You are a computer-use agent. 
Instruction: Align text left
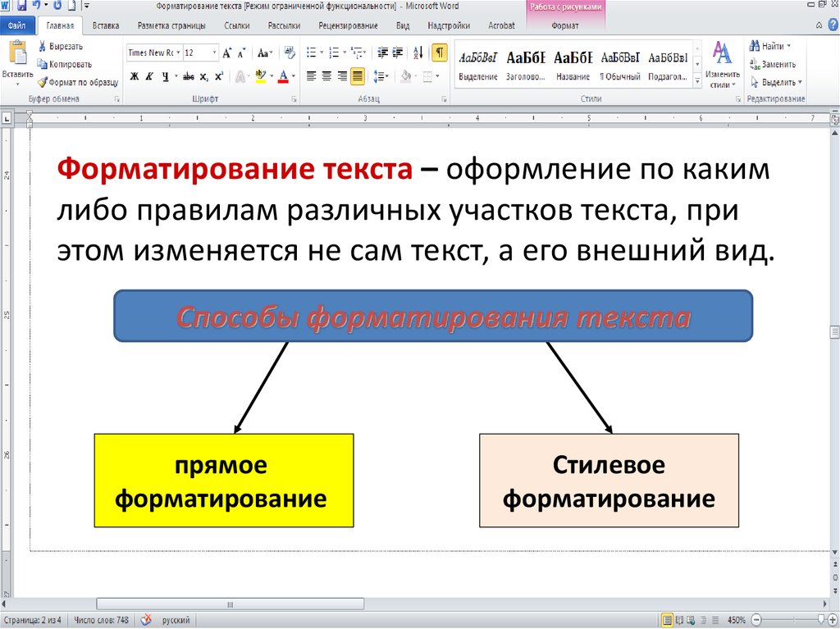311,76
